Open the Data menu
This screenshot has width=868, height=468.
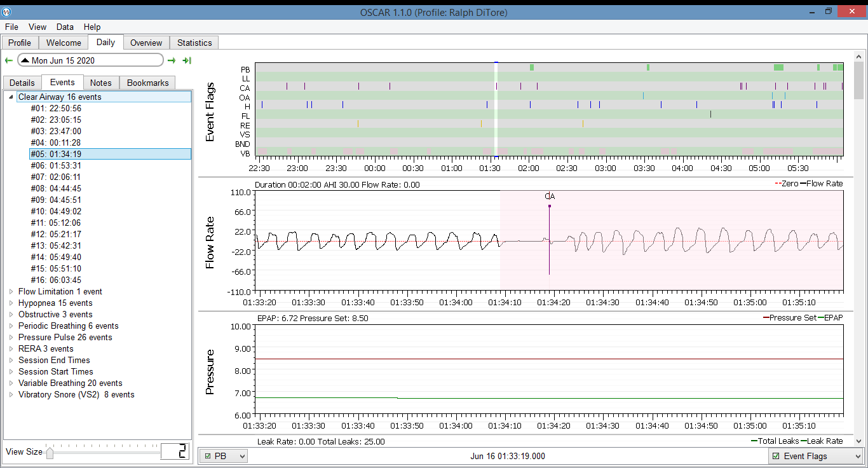click(x=65, y=27)
